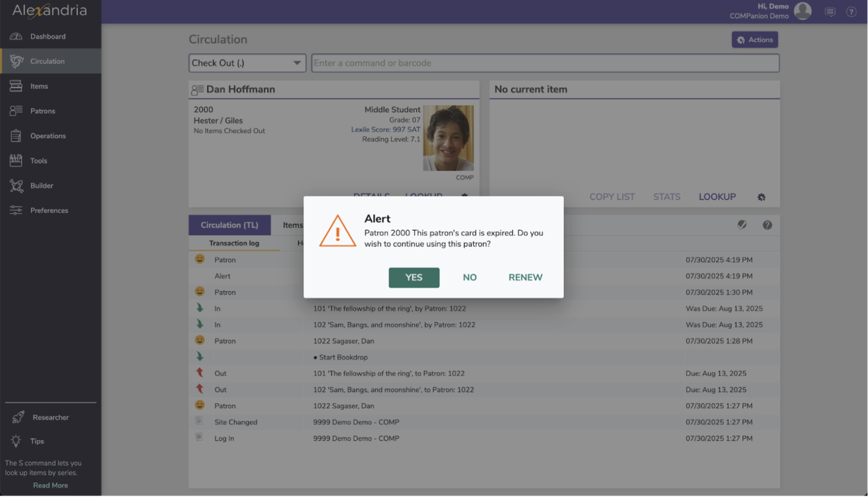868x497 pixels.
Task: Launch the Builder module
Action: tap(42, 186)
